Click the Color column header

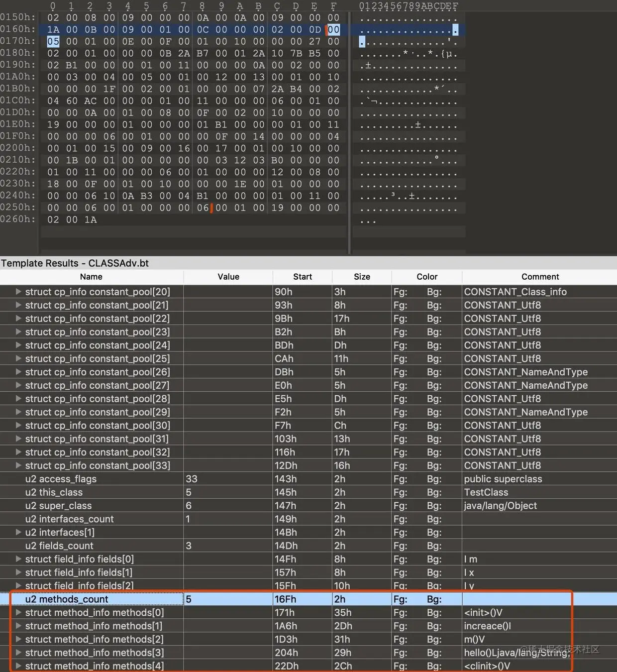tap(427, 277)
